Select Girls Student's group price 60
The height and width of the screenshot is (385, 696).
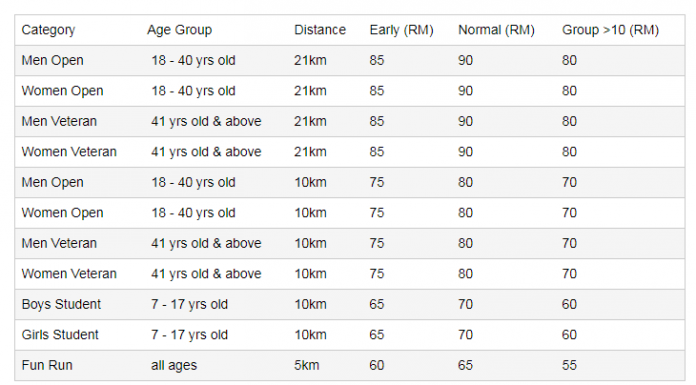pyautogui.click(x=569, y=334)
